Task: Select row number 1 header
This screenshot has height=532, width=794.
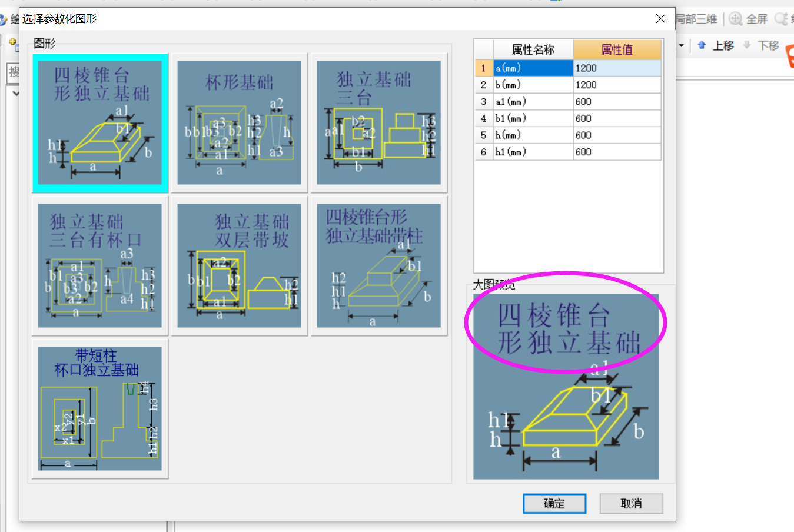Action: [x=483, y=68]
